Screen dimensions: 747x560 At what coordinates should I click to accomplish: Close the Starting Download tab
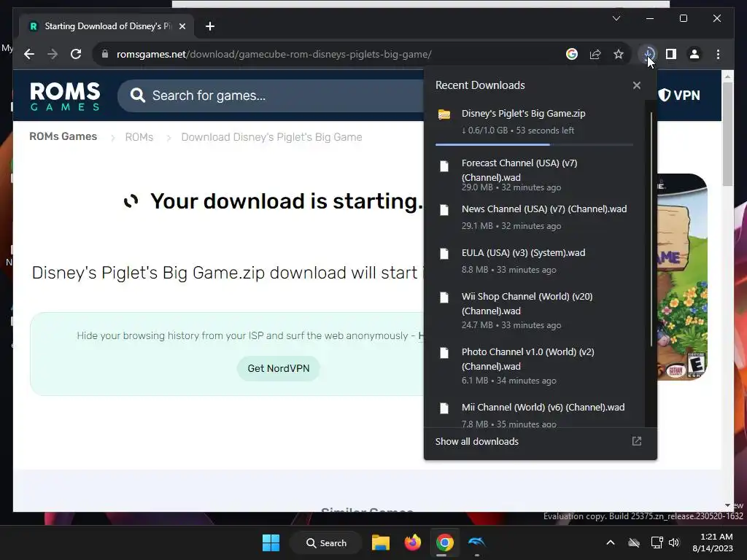(x=182, y=26)
